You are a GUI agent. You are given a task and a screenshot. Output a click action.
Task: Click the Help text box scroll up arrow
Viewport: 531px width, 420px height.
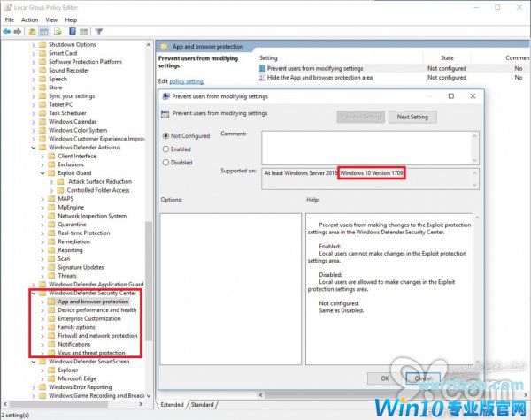[x=477, y=217]
